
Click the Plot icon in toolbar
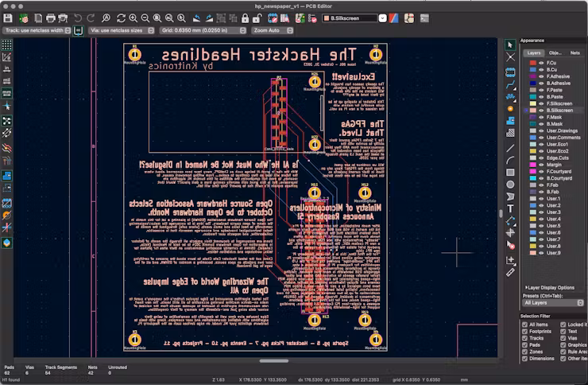63,18
